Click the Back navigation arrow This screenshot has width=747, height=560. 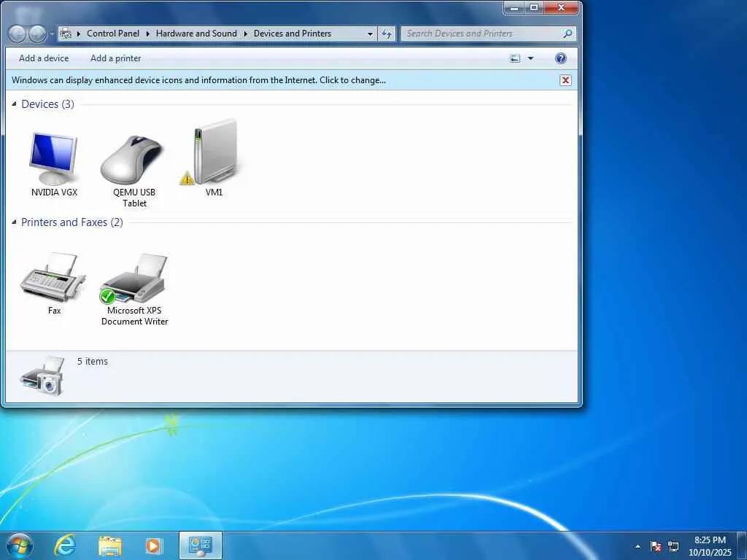coord(18,34)
